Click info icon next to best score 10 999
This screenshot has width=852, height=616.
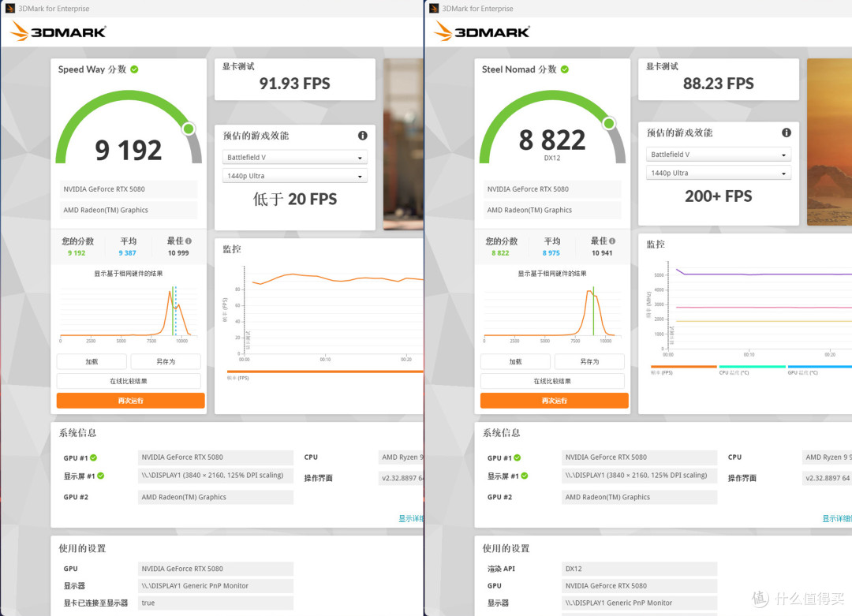189,241
